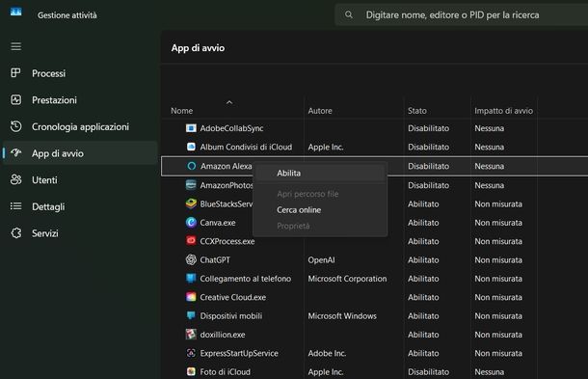Screen dimensions: 588x379
Task: Click Abilitato status in Canva.exe row
Action: (423, 223)
